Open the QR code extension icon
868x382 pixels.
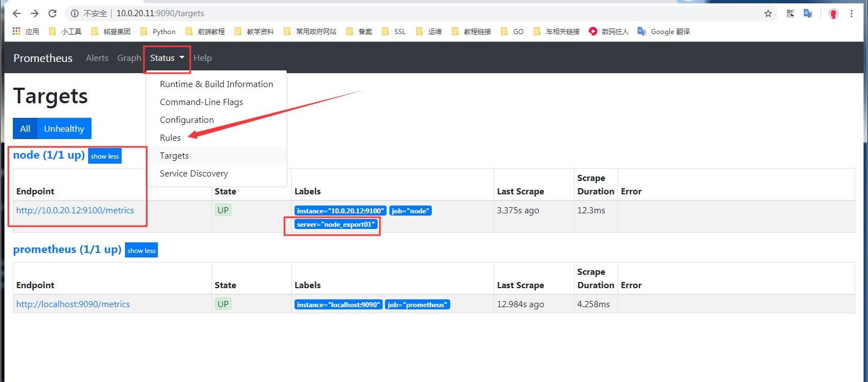[790, 13]
